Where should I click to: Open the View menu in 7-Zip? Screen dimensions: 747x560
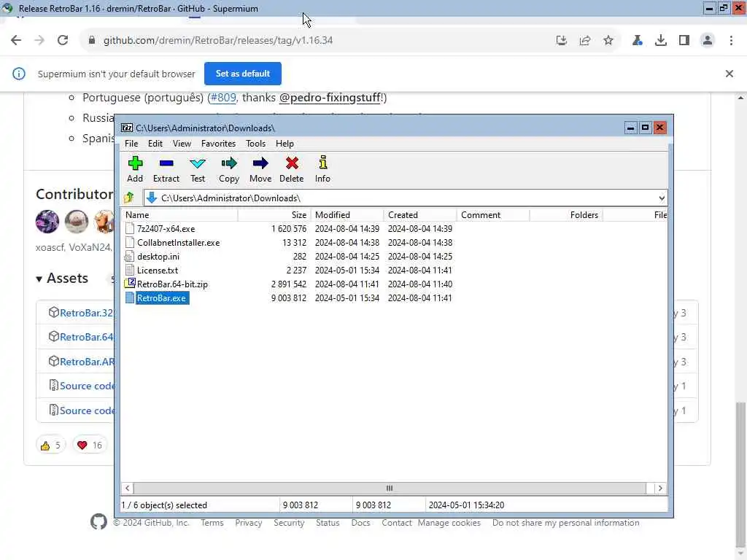(182, 144)
